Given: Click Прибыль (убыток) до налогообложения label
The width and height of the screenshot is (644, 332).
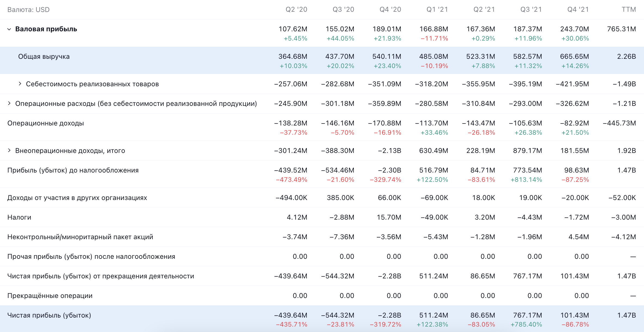Looking at the screenshot, I should pos(73,170).
